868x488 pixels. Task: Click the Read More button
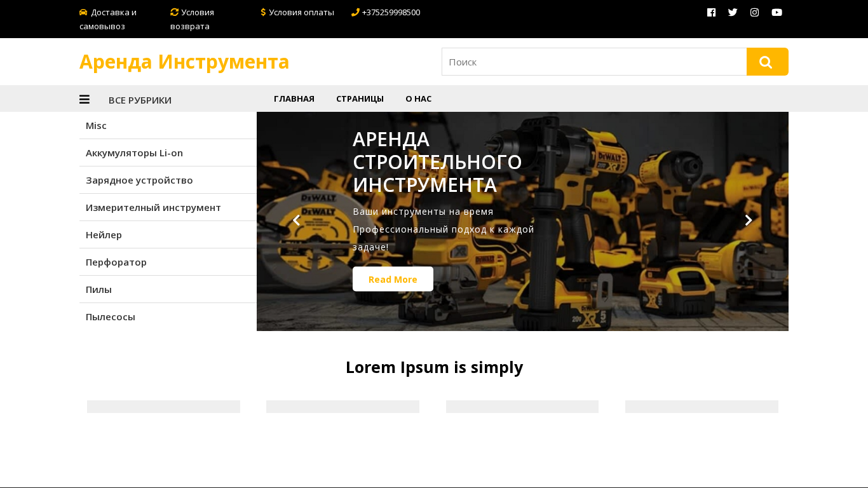(x=393, y=279)
